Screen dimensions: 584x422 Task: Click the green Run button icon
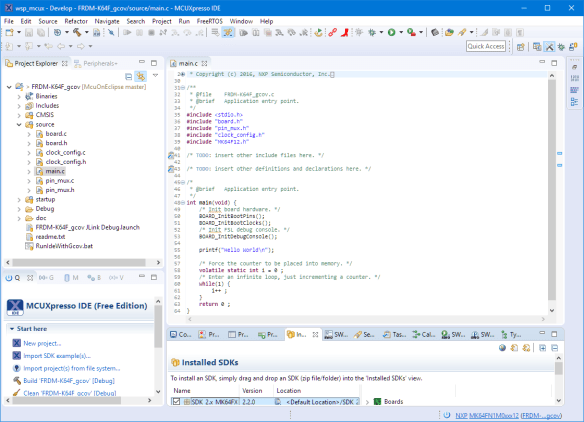pos(391,32)
